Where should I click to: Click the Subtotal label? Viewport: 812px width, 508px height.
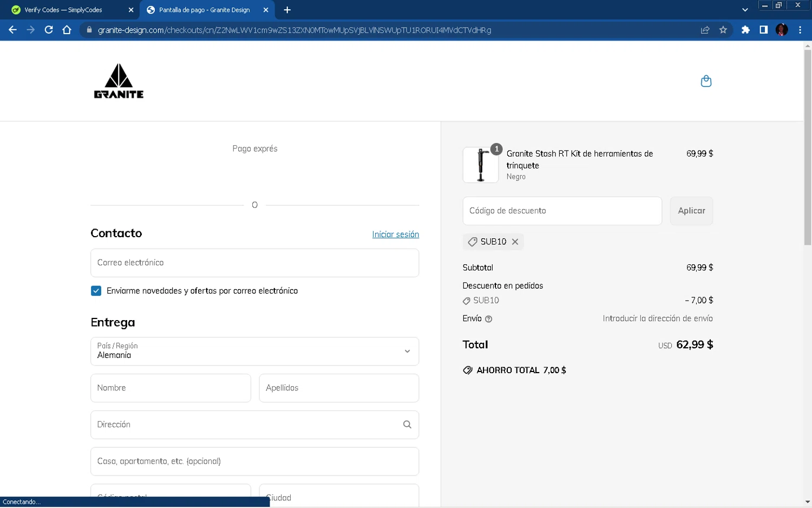pos(478,268)
